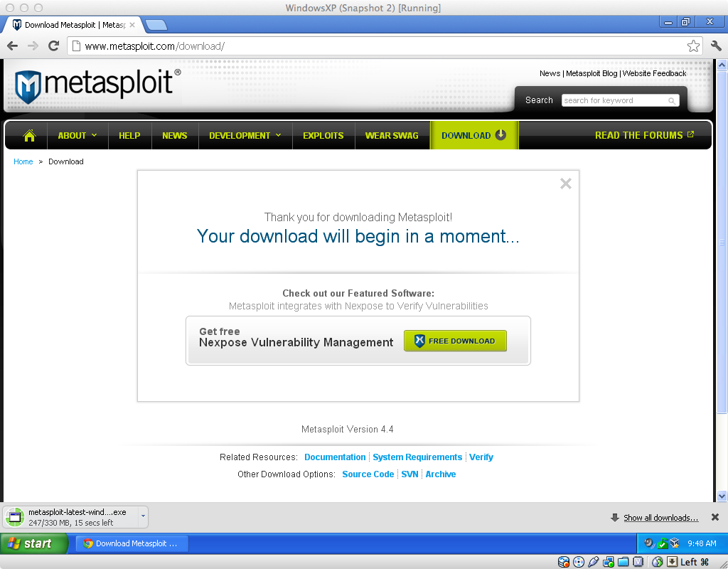Screen dimensions: 728x569
Task: Open the News link in the header
Action: click(550, 73)
